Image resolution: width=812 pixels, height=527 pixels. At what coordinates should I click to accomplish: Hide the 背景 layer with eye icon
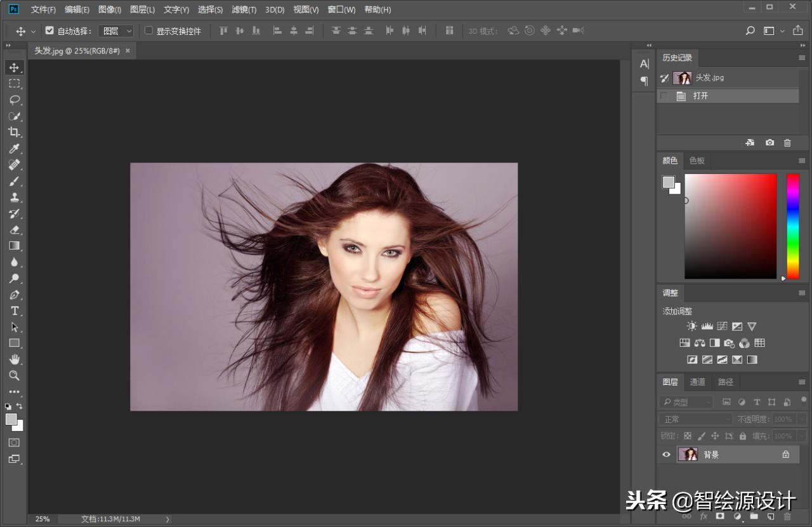[666, 455]
